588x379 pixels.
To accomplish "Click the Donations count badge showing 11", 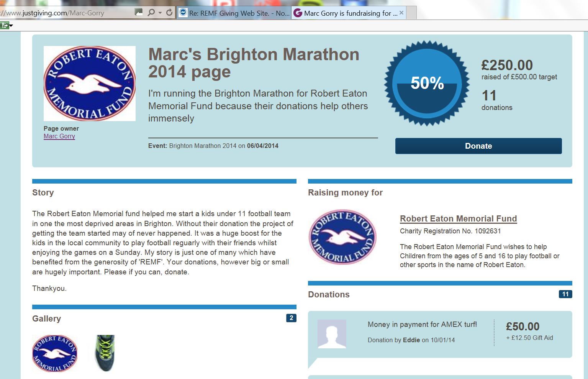I will (565, 294).
